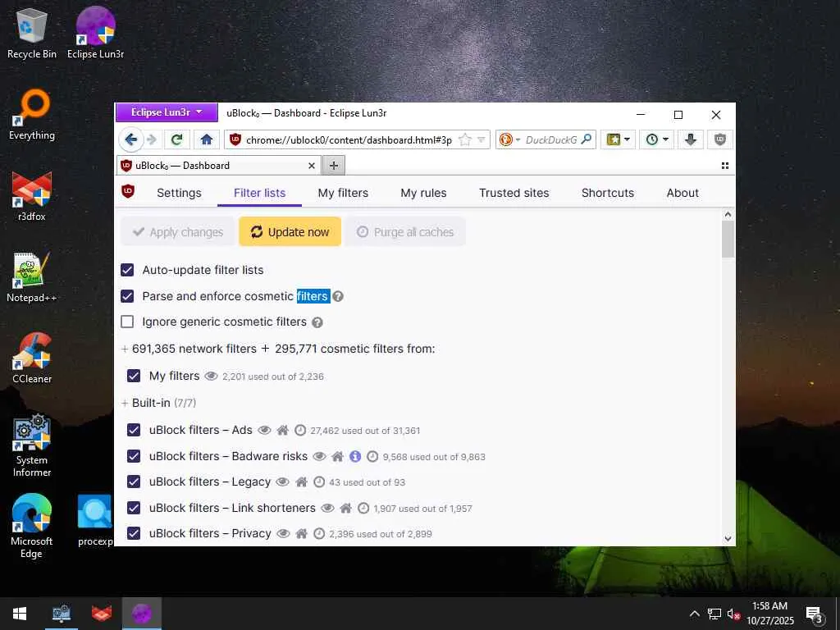Open URL bar history dropdown arrow
Screen dimensions: 840x630
[x=481, y=139]
